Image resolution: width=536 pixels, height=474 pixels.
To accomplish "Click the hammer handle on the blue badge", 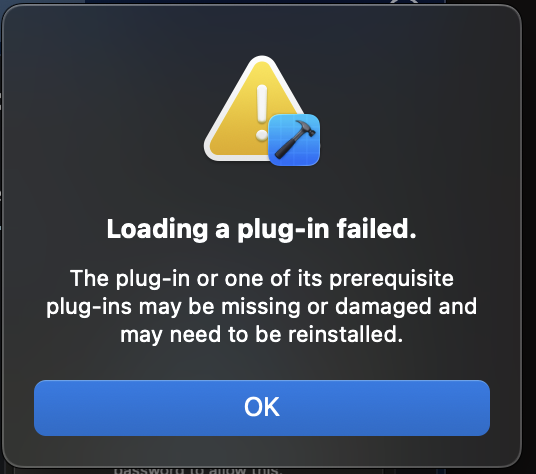I will click(286, 146).
